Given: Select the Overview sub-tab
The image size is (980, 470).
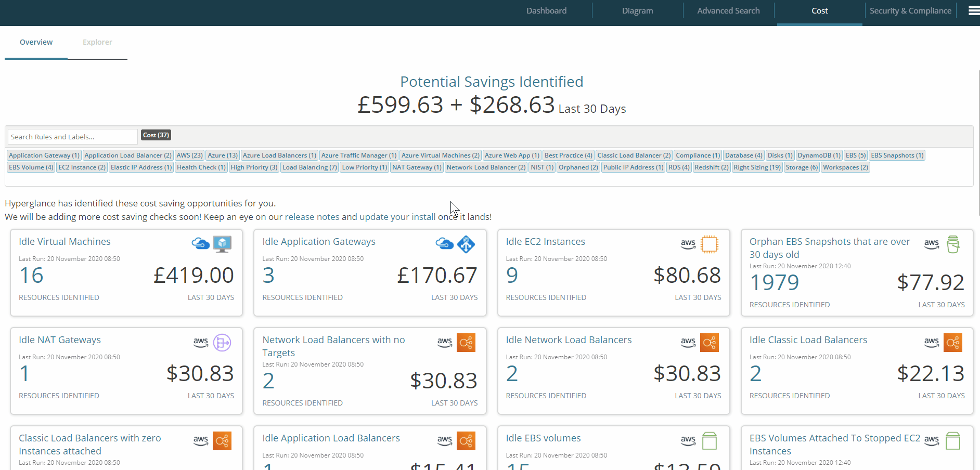Looking at the screenshot, I should [x=36, y=42].
